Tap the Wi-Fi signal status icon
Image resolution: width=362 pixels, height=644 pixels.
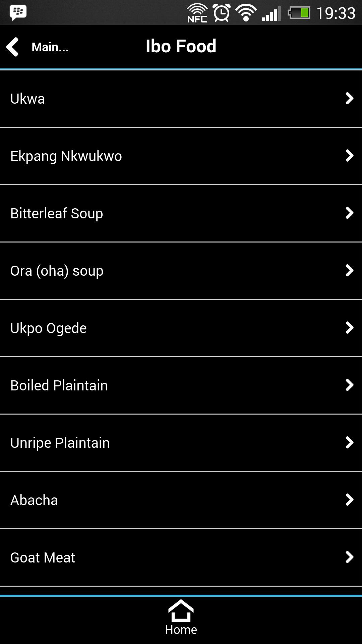246,13
